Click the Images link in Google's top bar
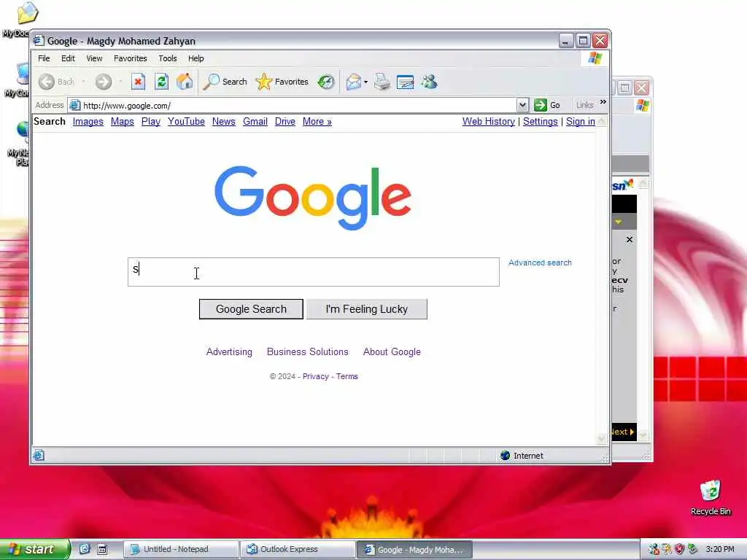 [x=88, y=122]
